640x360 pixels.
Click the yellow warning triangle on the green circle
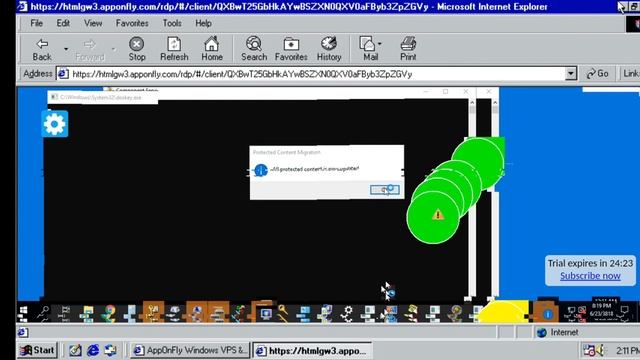(438, 215)
